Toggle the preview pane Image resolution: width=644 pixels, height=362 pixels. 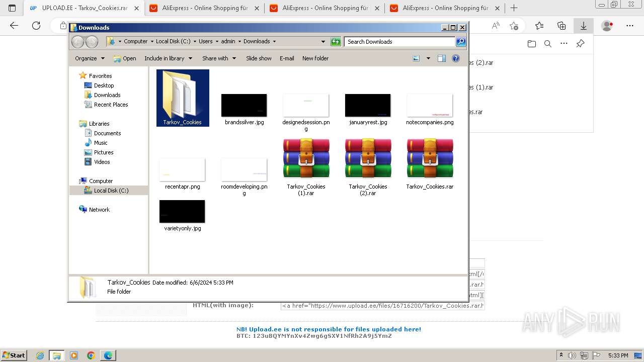(x=442, y=58)
